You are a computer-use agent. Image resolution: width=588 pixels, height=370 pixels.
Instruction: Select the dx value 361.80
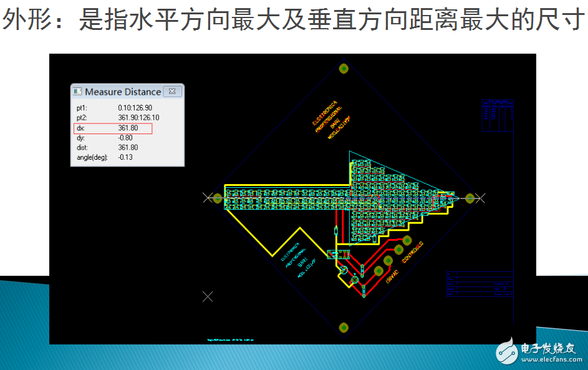(x=128, y=129)
